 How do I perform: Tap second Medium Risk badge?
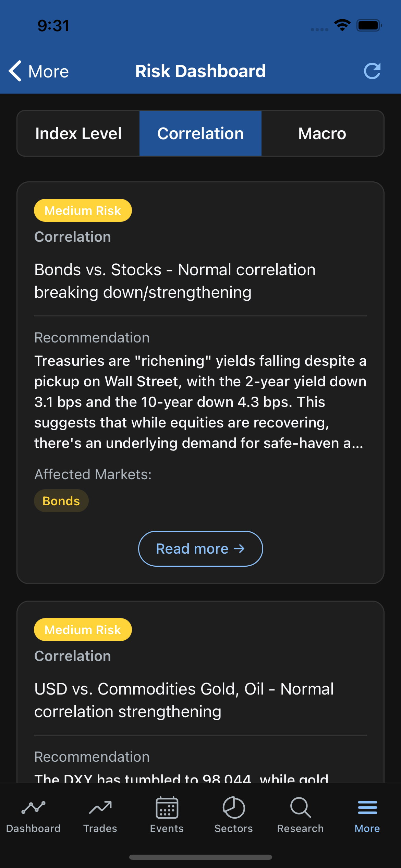[x=83, y=630]
